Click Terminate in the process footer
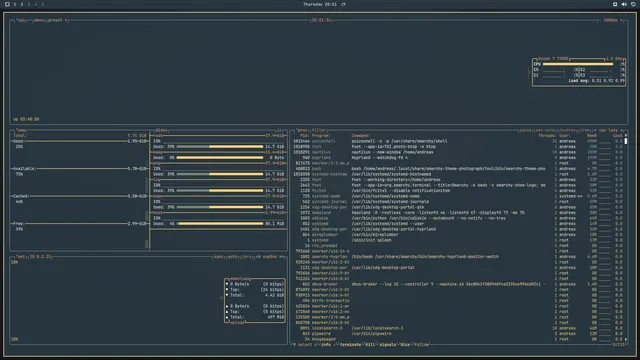This screenshot has width=640, height=360. pos(350,344)
